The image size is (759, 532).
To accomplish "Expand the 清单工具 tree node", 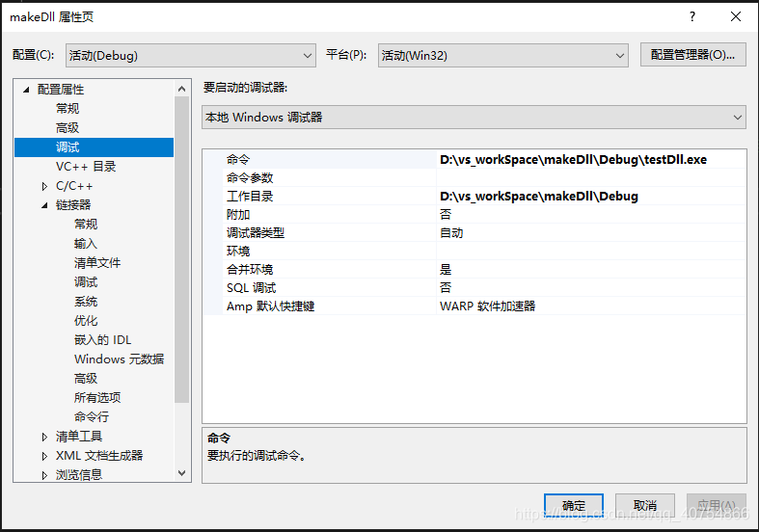I will coord(44,437).
